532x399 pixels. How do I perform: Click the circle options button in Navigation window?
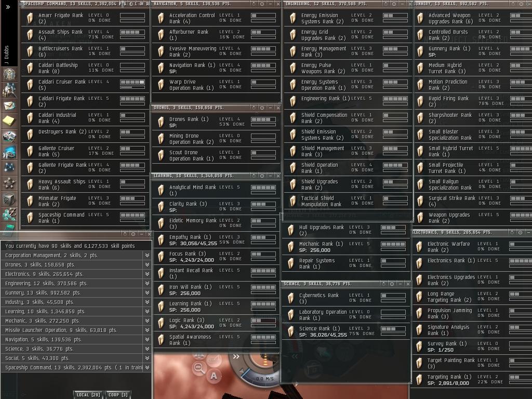pos(262,4)
